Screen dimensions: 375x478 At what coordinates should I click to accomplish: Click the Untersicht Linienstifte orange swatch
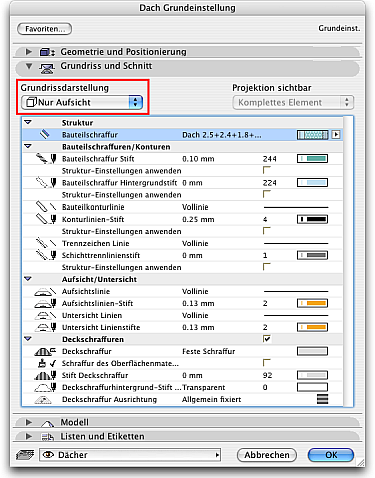(x=312, y=327)
